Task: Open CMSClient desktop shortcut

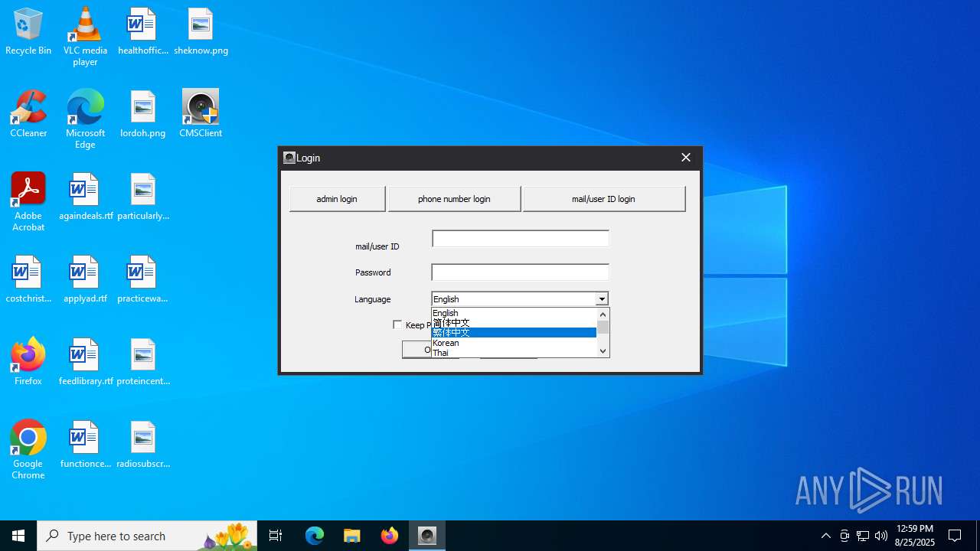Action: coord(201,114)
